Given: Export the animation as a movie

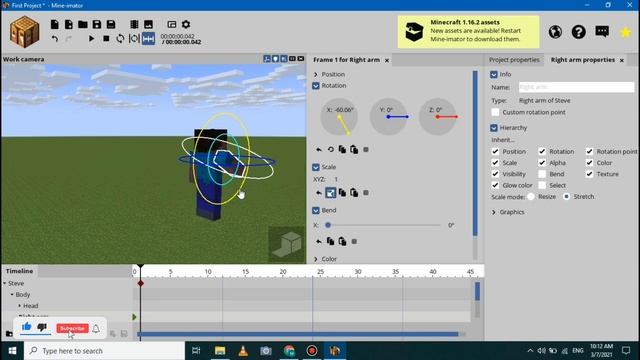Looking at the screenshot, I should pos(134,24).
